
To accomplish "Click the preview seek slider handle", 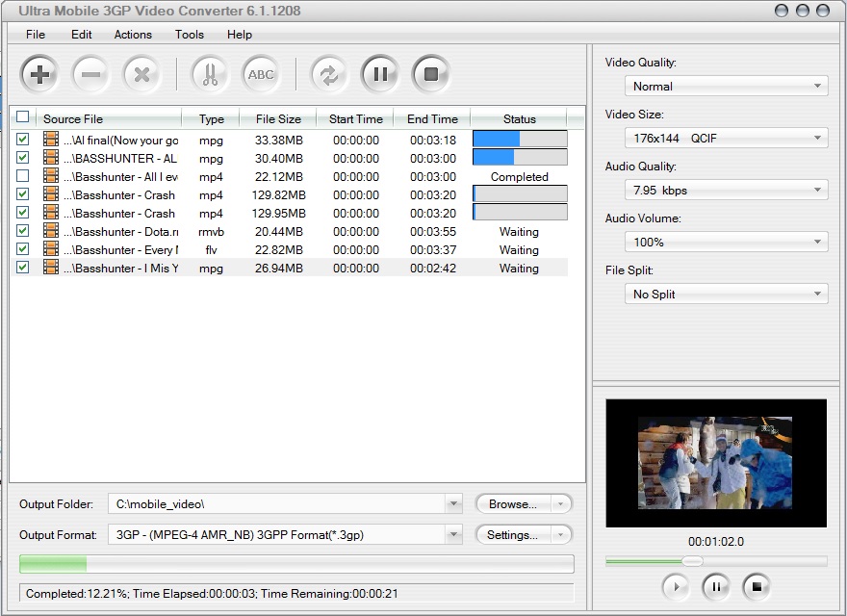I will click(692, 561).
